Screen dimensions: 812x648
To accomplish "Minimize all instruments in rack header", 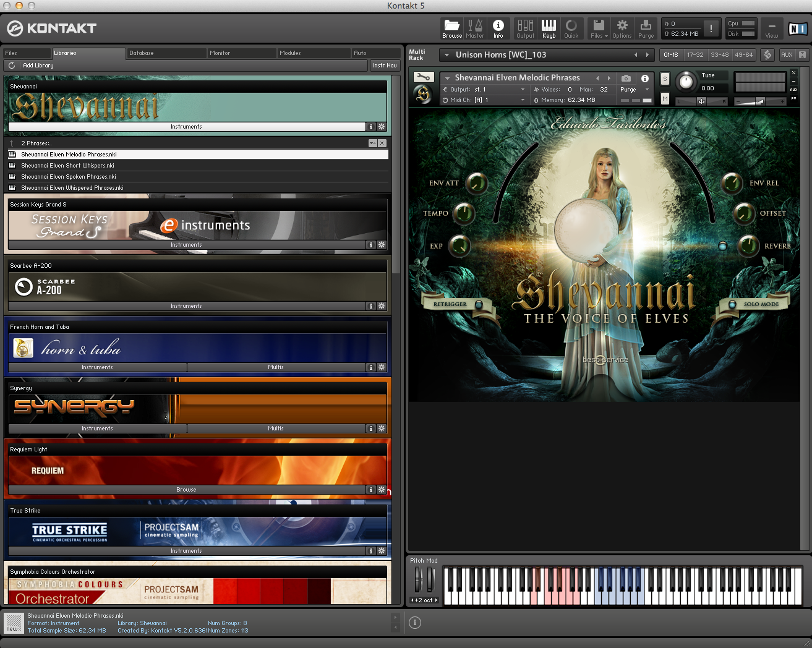I will (x=802, y=55).
